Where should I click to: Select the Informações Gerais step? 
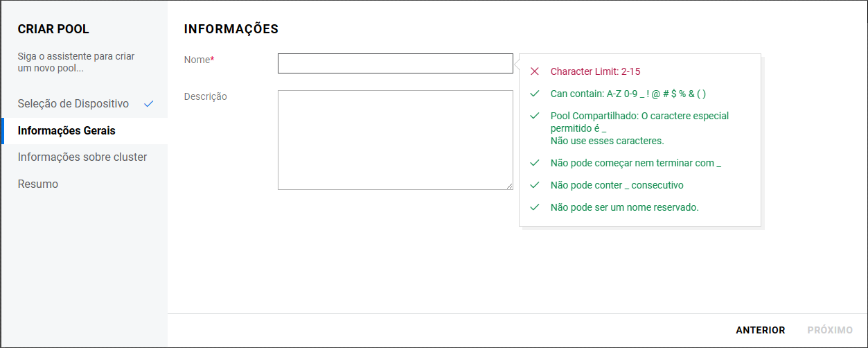(x=67, y=130)
